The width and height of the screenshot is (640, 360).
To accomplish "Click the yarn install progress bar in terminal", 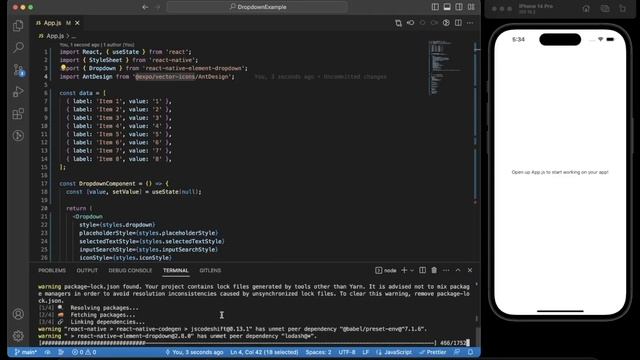I will pyautogui.click(x=238, y=343).
